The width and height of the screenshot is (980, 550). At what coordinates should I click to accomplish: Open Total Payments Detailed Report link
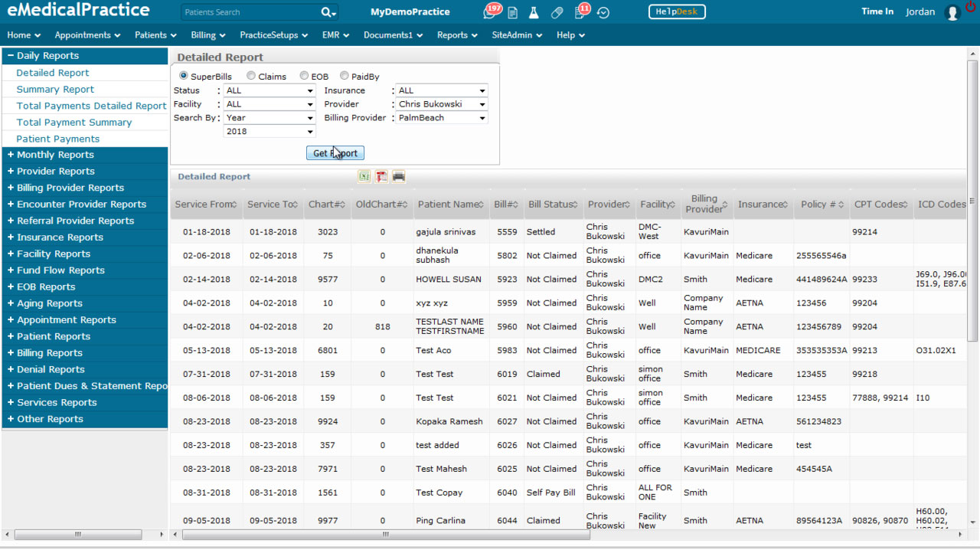coord(91,106)
